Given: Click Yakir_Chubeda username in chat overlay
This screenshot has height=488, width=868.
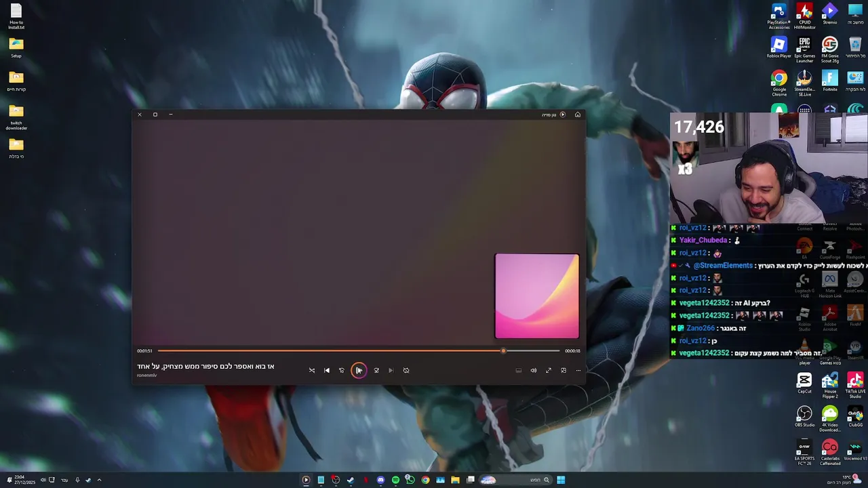Looking at the screenshot, I should tap(704, 240).
